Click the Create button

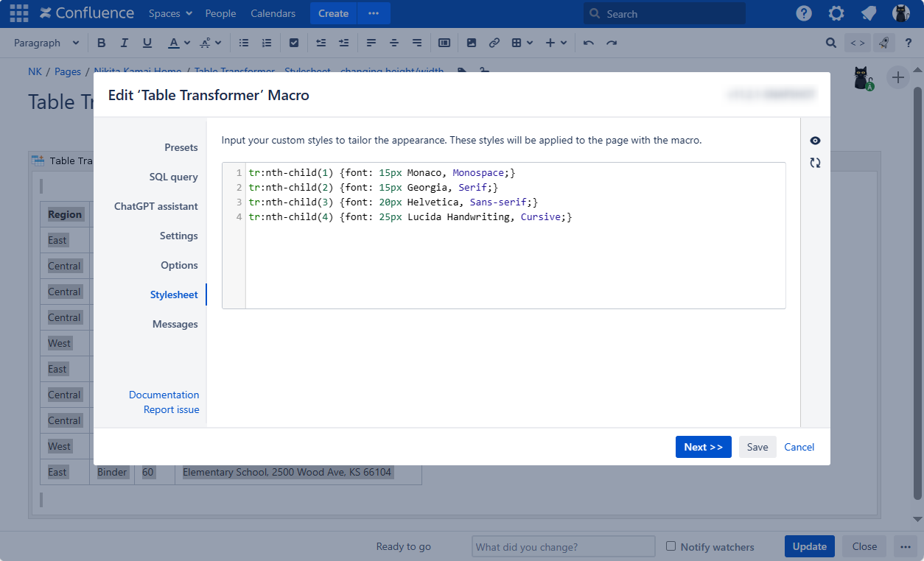coord(333,13)
